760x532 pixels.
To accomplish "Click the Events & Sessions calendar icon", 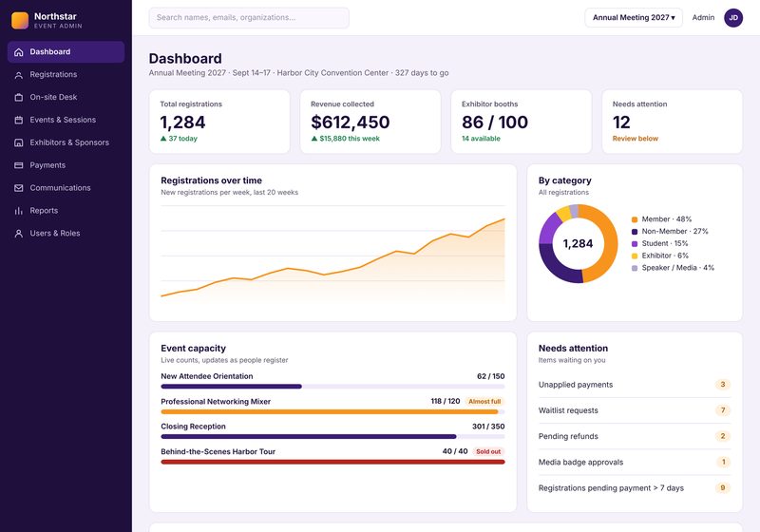I will click(18, 120).
